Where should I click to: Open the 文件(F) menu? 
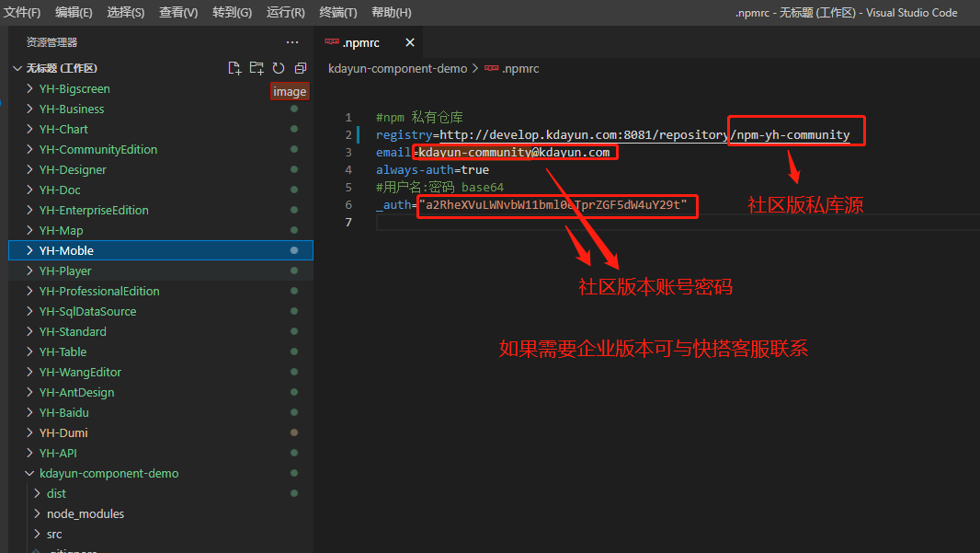pyautogui.click(x=22, y=13)
